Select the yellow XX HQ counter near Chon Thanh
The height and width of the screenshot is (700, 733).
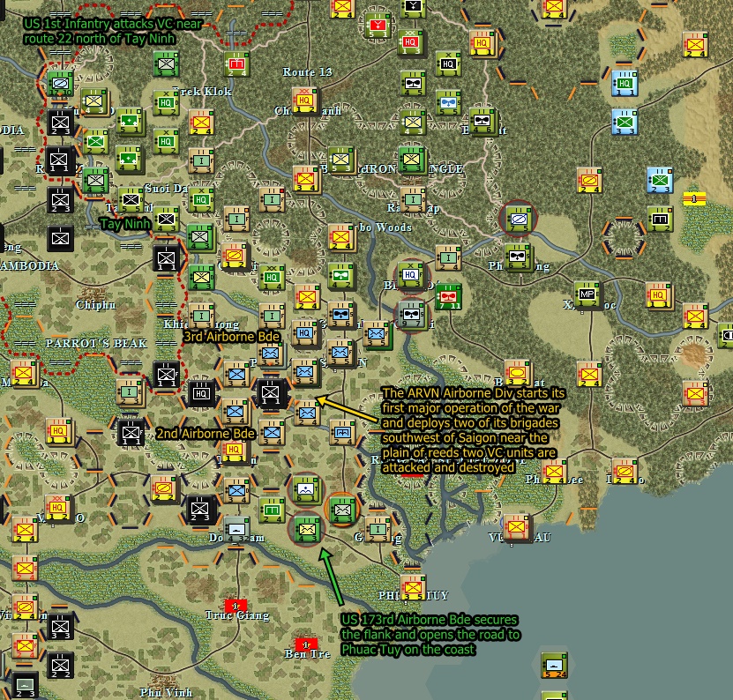[x=304, y=100]
